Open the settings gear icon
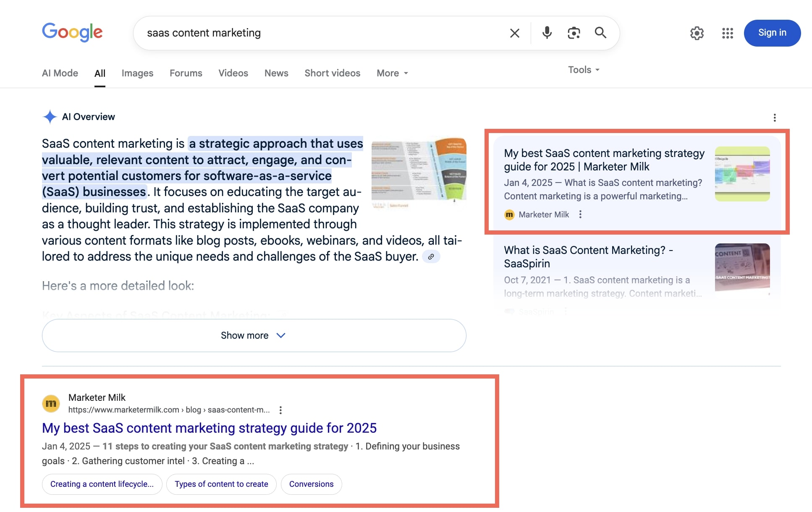Image resolution: width=812 pixels, height=512 pixels. click(697, 33)
